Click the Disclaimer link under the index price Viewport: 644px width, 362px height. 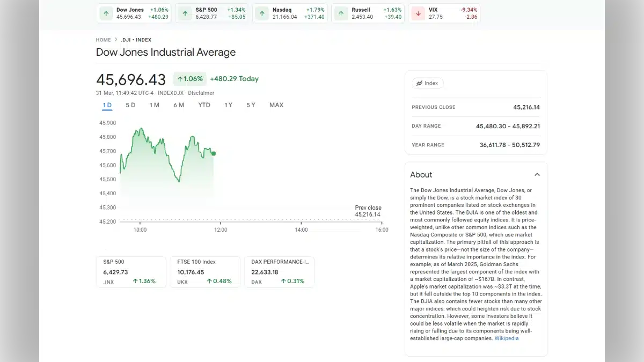(x=201, y=93)
